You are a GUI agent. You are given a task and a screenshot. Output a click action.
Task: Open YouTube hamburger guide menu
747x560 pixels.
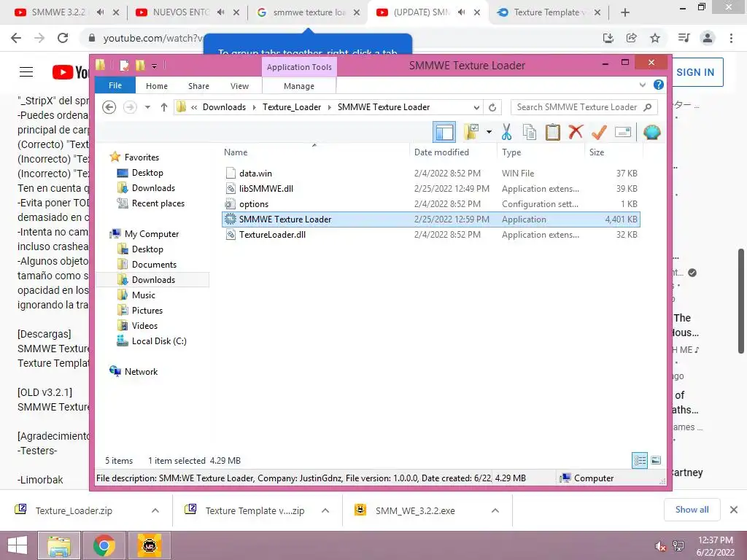tap(26, 72)
